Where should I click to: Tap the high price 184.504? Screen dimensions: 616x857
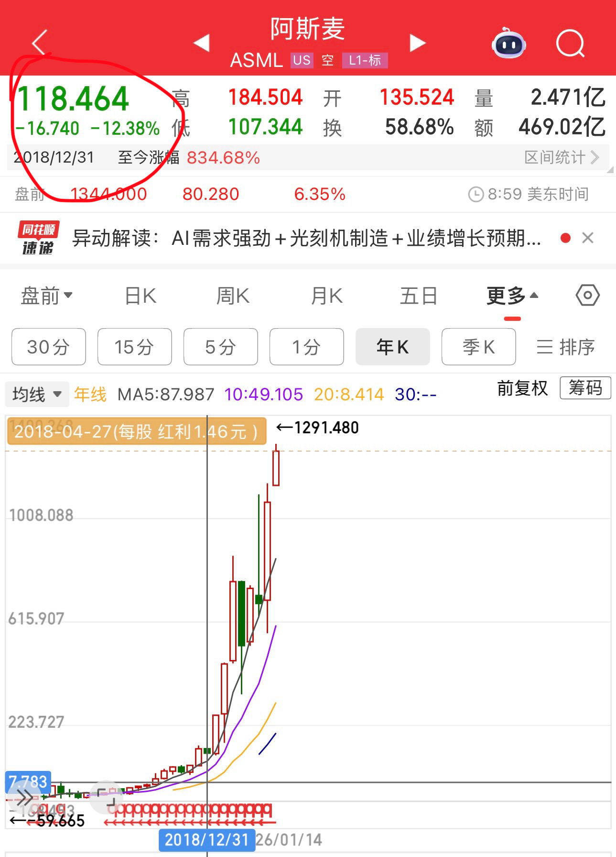click(x=265, y=97)
